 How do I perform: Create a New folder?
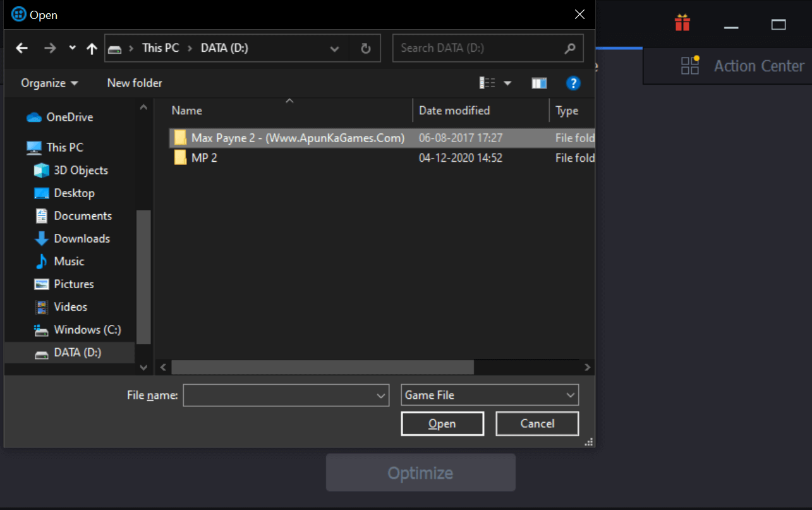tap(134, 83)
